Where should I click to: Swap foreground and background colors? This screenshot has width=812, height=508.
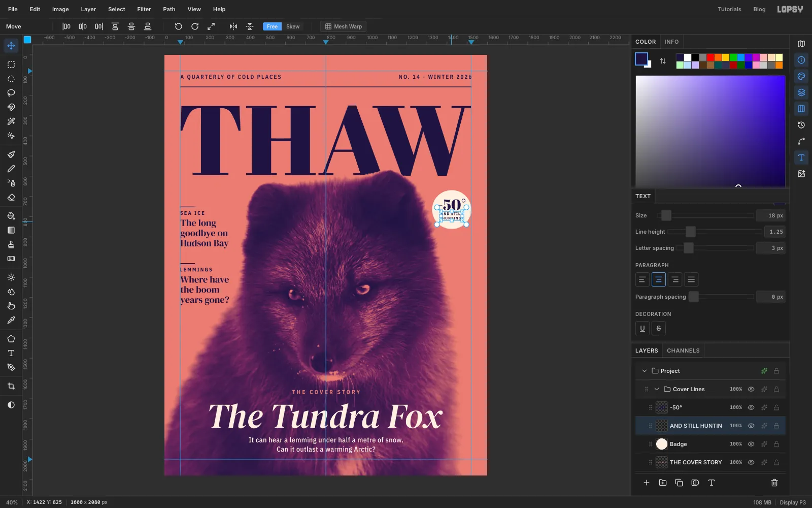coord(663,61)
